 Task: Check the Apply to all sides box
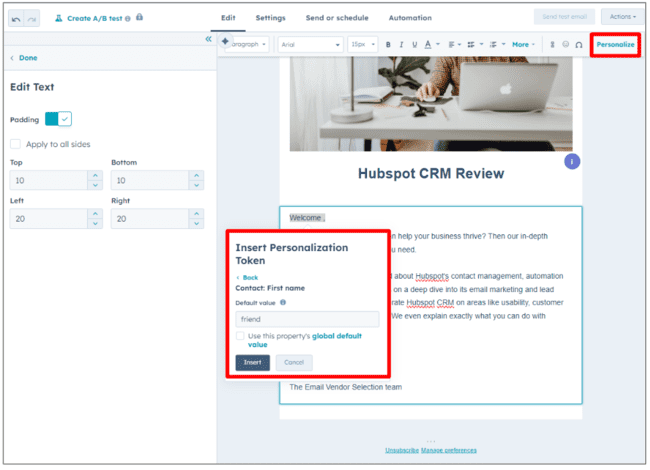(x=16, y=144)
